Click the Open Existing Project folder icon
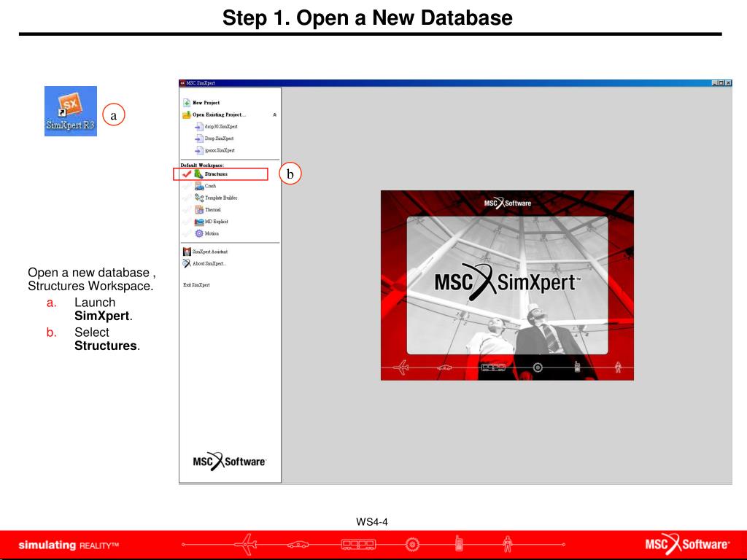The width and height of the screenshot is (747, 560). click(x=187, y=114)
